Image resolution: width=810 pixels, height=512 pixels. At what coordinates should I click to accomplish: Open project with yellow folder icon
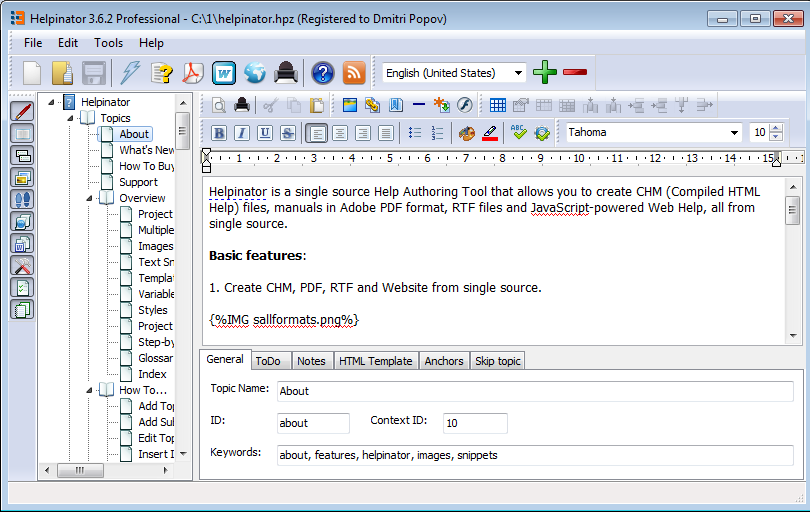point(63,73)
